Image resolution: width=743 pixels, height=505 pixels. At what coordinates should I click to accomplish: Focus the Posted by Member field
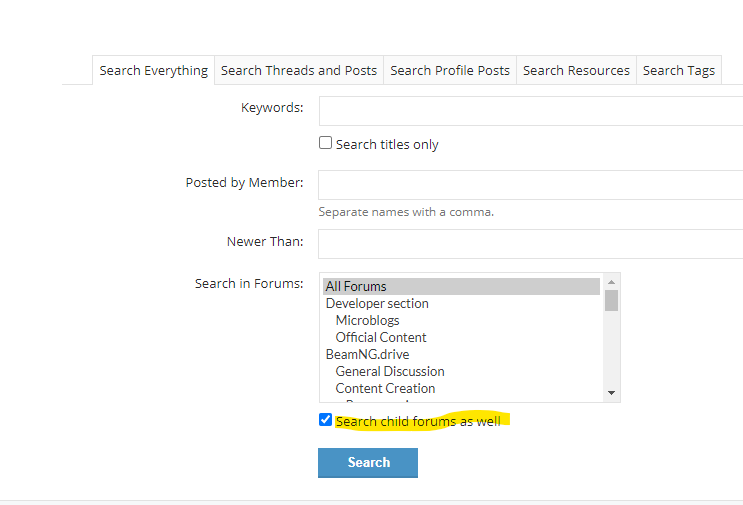click(530, 185)
